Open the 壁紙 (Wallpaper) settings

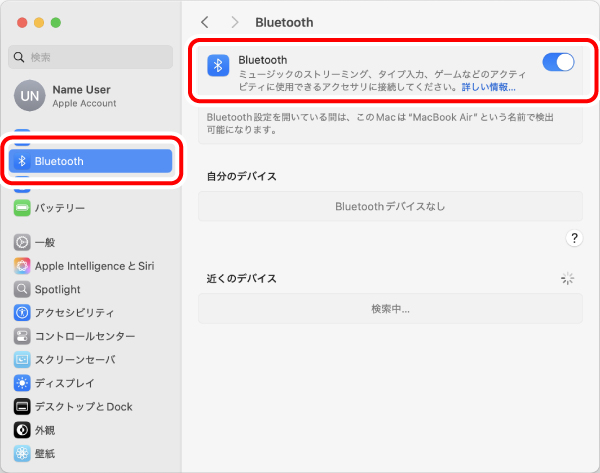click(x=46, y=453)
